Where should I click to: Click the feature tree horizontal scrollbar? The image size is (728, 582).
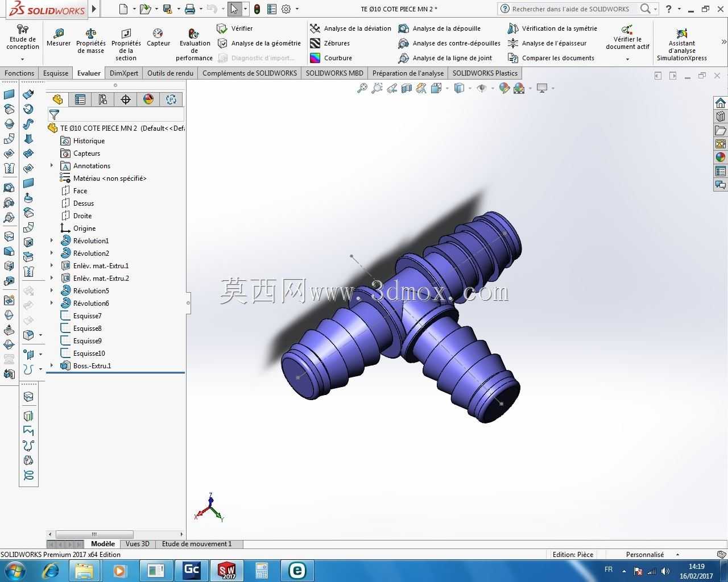point(94,534)
